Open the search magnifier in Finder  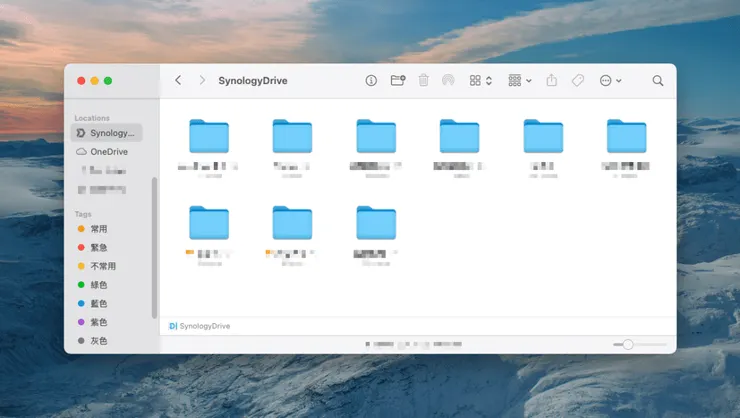[x=658, y=81]
